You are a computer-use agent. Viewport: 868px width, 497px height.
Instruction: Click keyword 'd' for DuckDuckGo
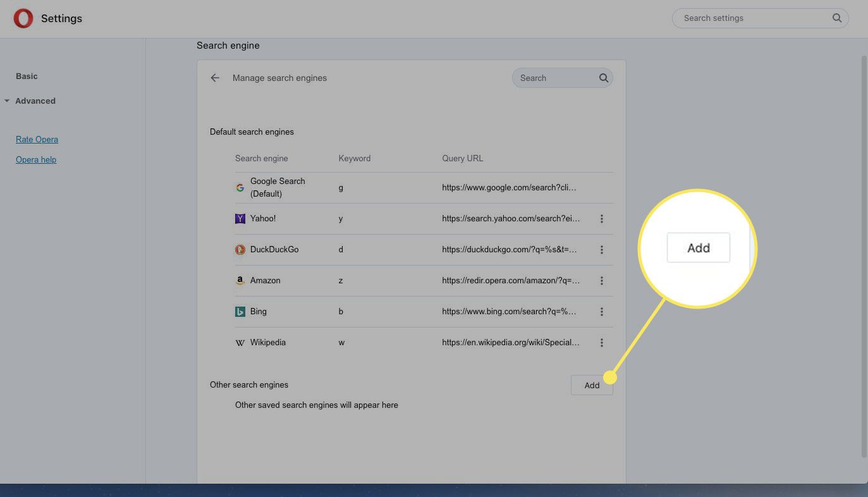pyautogui.click(x=341, y=249)
